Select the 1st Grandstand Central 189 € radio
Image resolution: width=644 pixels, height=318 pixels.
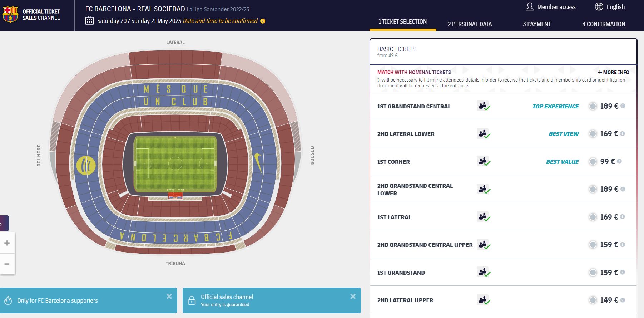(x=593, y=106)
